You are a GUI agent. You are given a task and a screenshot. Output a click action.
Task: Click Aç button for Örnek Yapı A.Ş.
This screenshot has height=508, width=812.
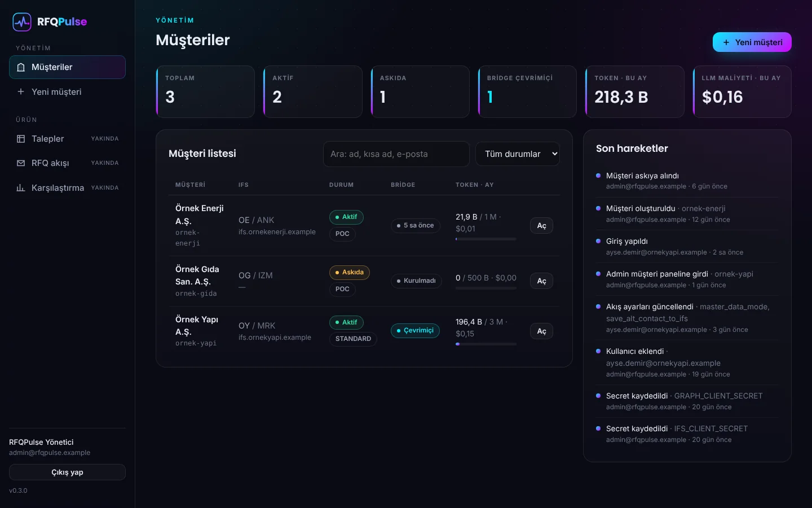point(541,331)
